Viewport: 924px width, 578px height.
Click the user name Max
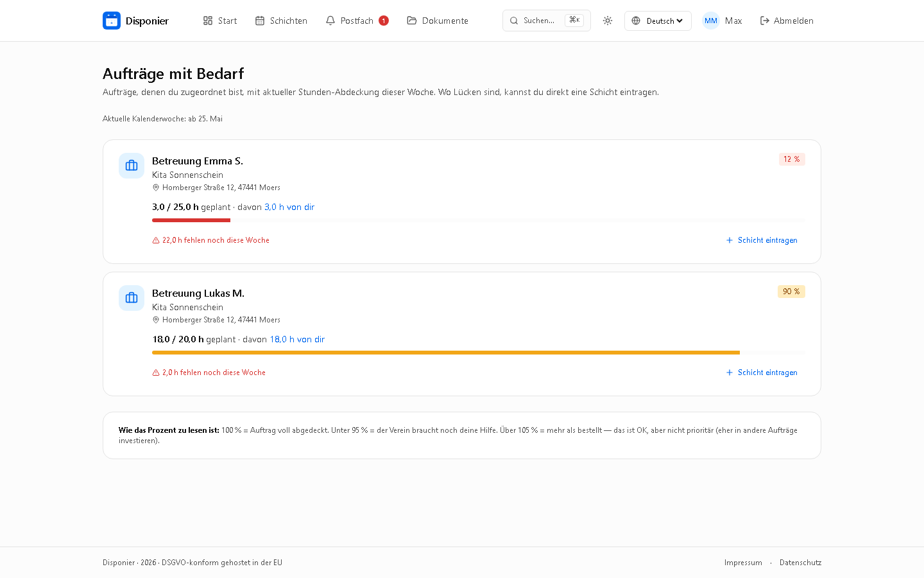(x=733, y=21)
